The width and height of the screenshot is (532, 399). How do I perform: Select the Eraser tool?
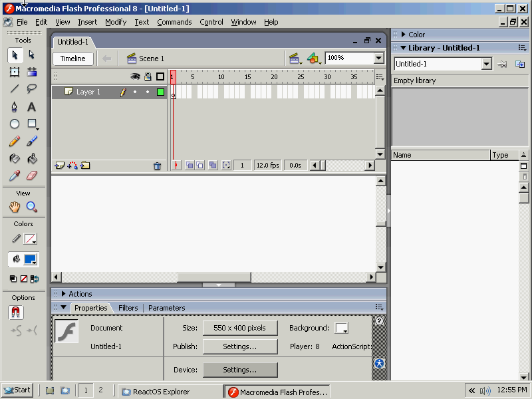click(32, 176)
